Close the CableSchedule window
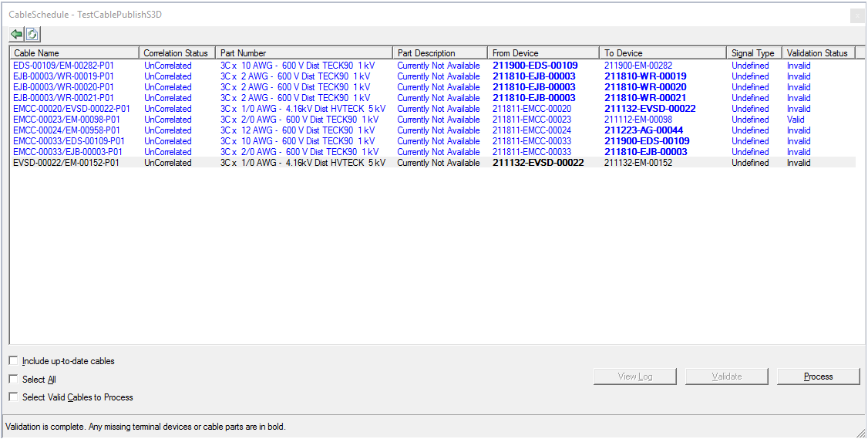 [856, 15]
